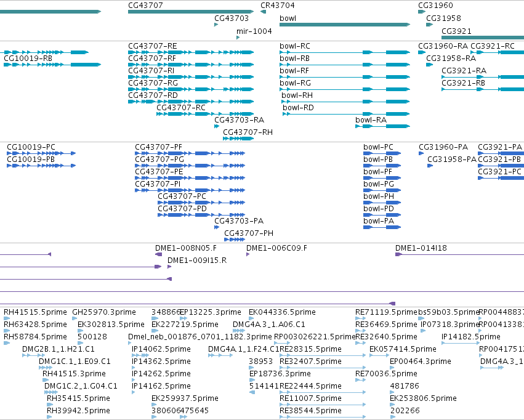Click the CG3921 gene label
Image resolution: width=524 pixels, height=420 pixels.
(x=456, y=31)
